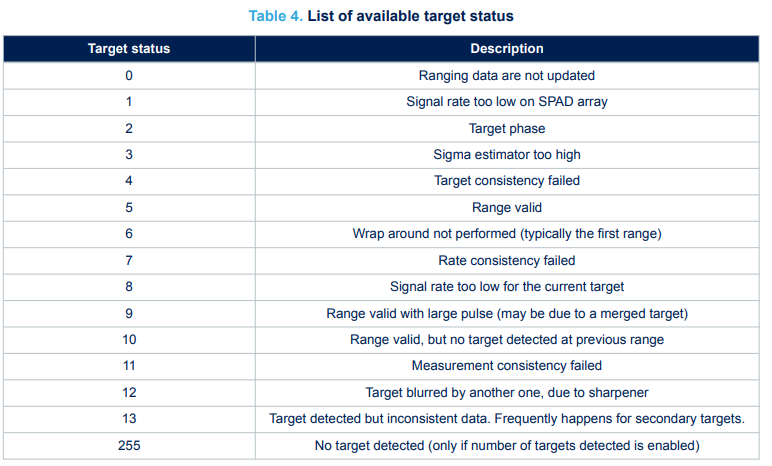Click the "Target consistency failed" description
The height and width of the screenshot is (466, 772).
click(507, 181)
